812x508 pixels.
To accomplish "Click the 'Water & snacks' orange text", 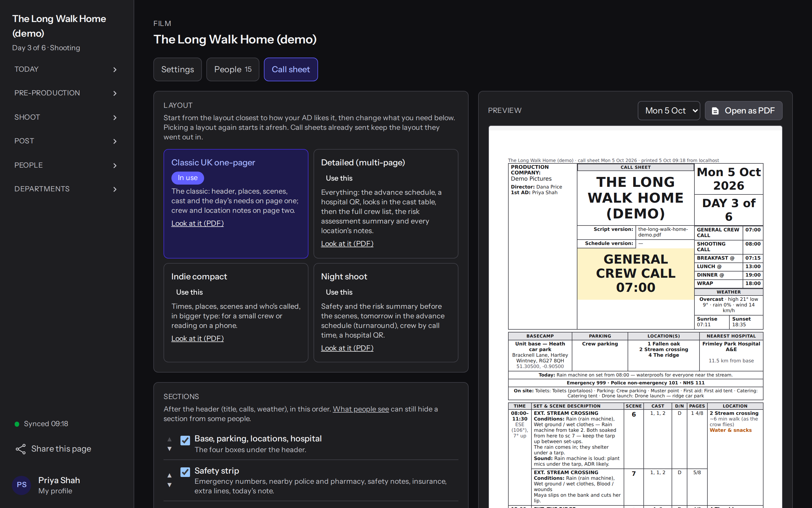I will click(731, 430).
